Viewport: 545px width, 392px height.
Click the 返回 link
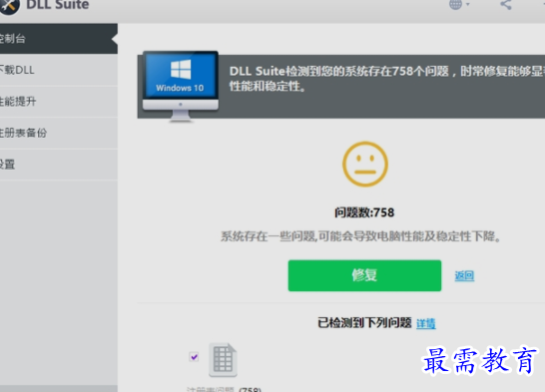coord(464,275)
